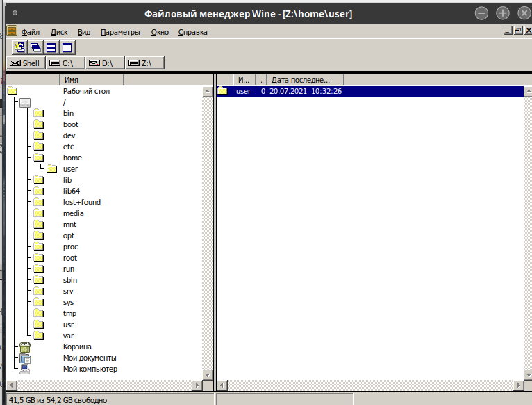Click the home folder icon in tree

coord(39,158)
